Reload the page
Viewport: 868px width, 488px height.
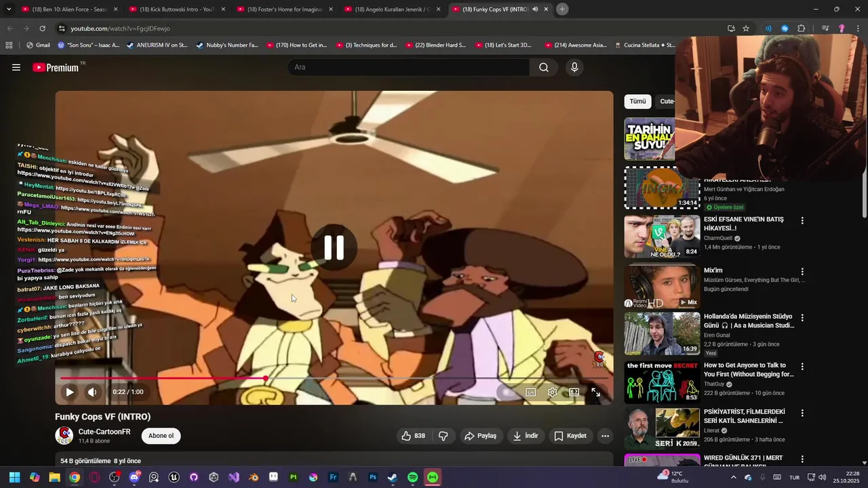(42, 28)
